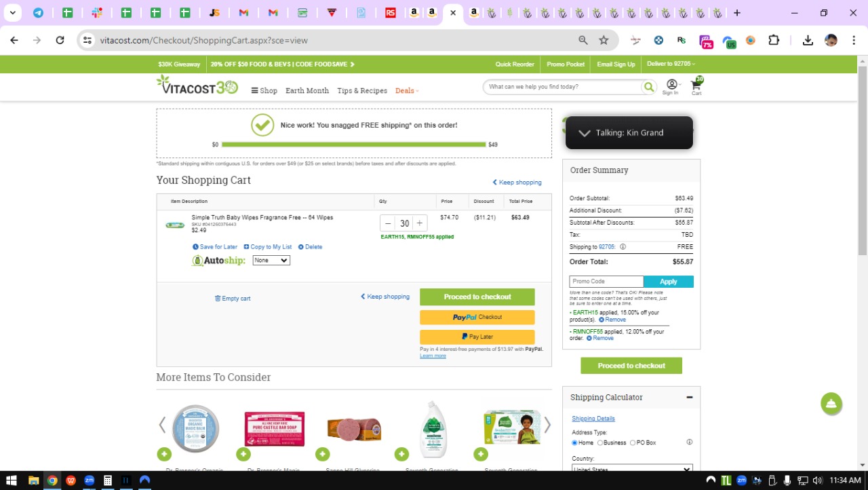
Task: Open the Chrome tab search dropdown
Action: point(12,13)
